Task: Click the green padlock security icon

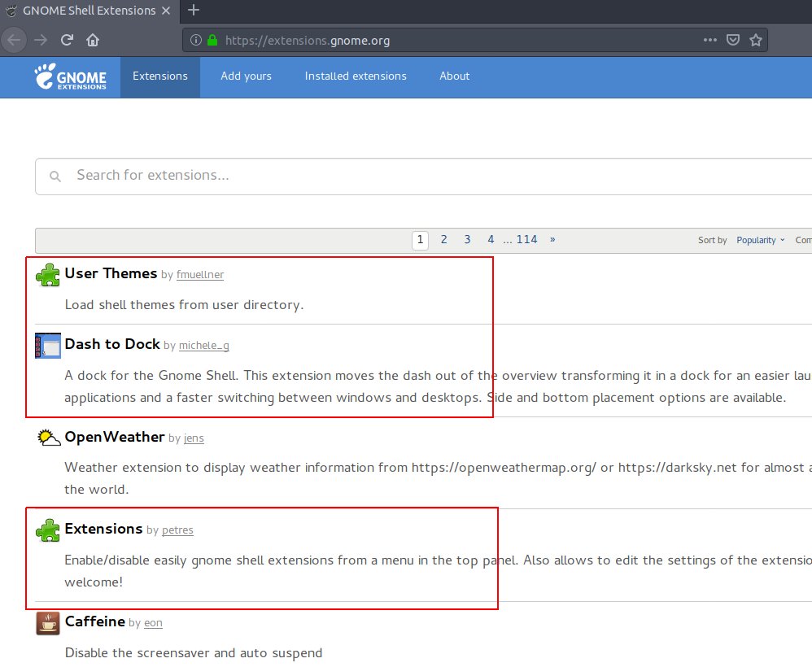Action: tap(212, 40)
